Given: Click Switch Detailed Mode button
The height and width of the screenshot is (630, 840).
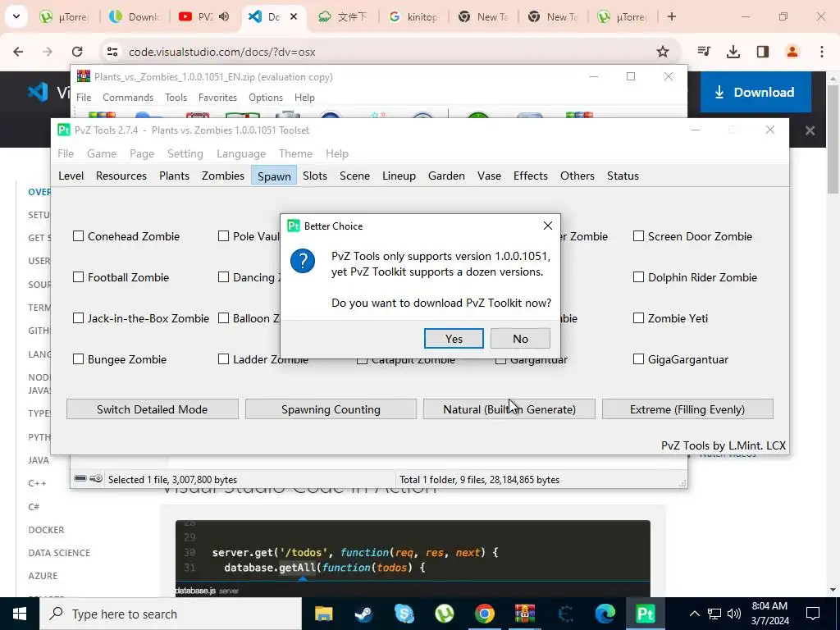Looking at the screenshot, I should tap(152, 409).
